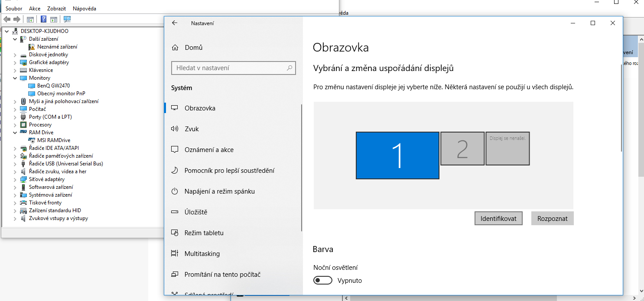Expand the Procesory node
This screenshot has width=644, height=301.
pyautogui.click(x=15, y=125)
